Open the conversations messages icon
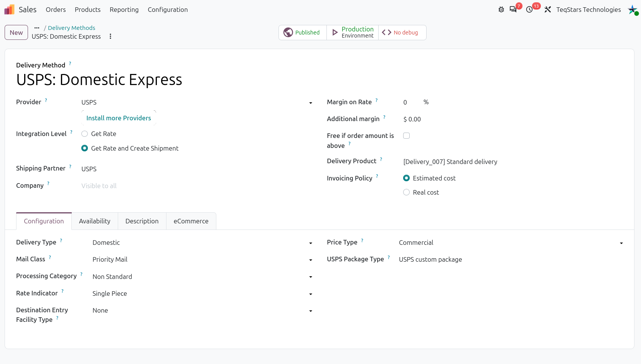 pos(513,10)
